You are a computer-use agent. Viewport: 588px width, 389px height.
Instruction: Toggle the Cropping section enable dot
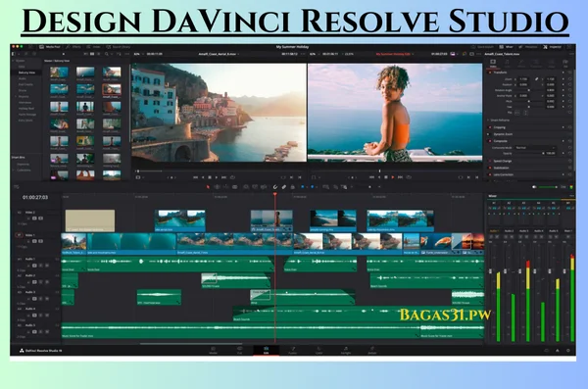pos(489,127)
